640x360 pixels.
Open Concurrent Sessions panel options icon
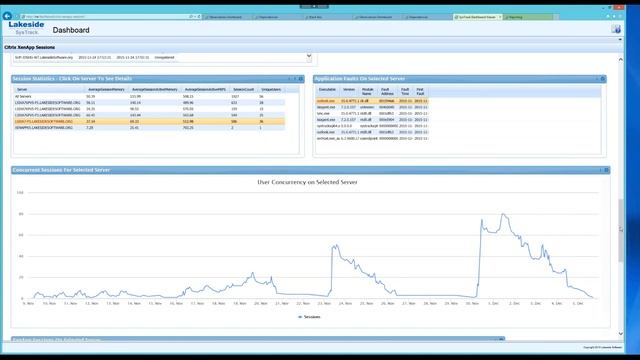pos(607,170)
